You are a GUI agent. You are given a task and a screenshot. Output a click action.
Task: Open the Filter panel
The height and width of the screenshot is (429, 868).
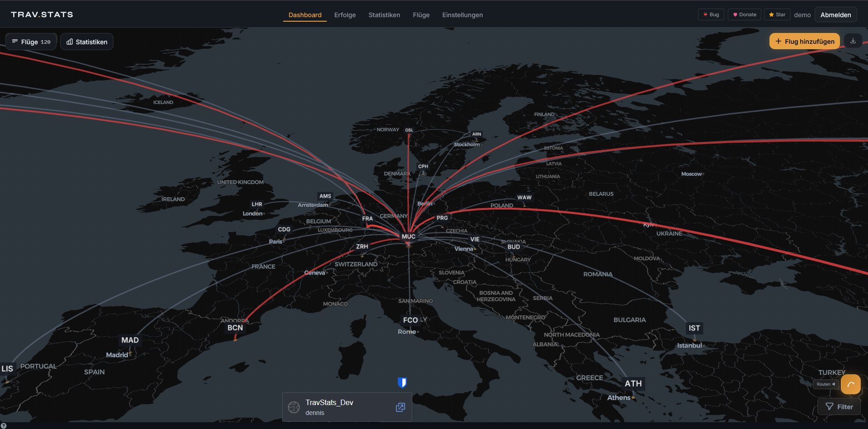[839, 406]
